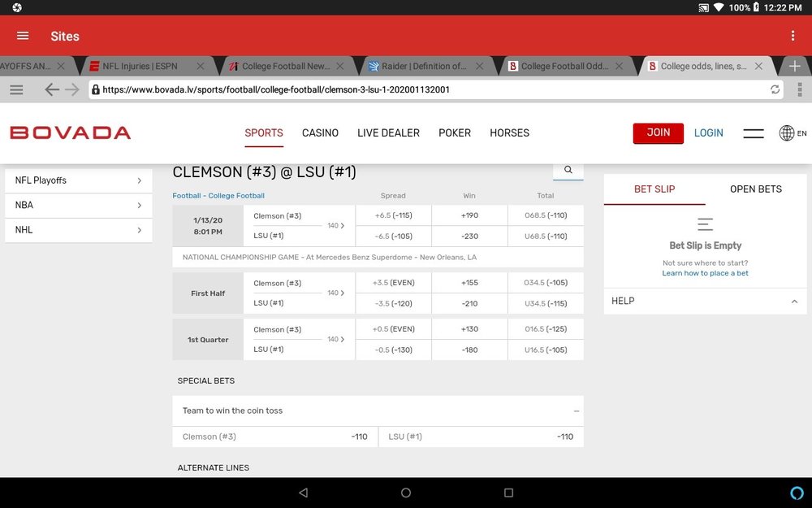Reload the page with the refresh icon
The height and width of the screenshot is (508, 812).
[x=775, y=89]
